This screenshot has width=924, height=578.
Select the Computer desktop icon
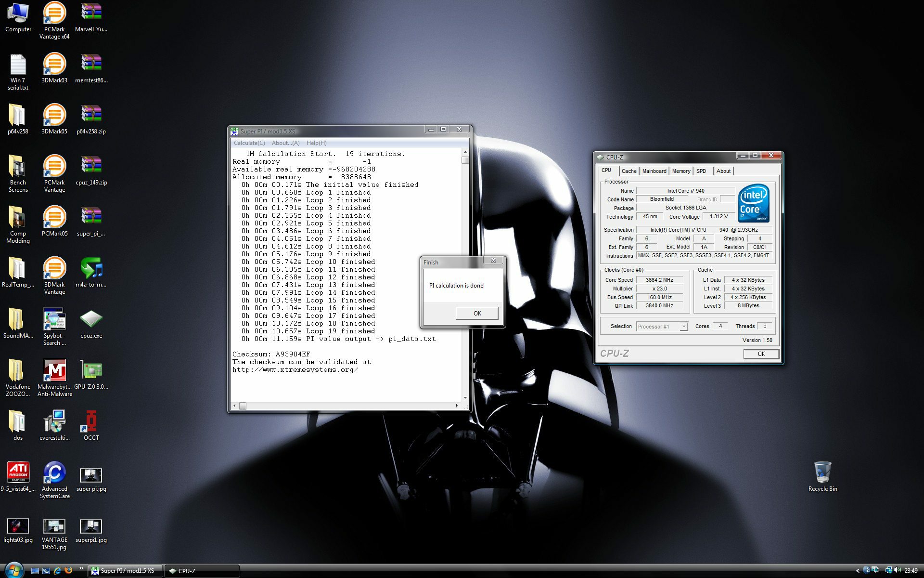[18, 18]
